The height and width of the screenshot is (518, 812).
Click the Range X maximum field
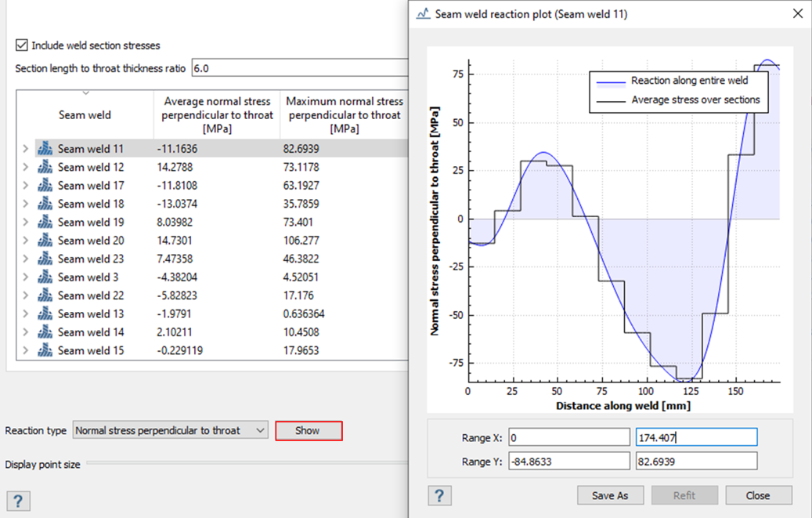[695, 436]
